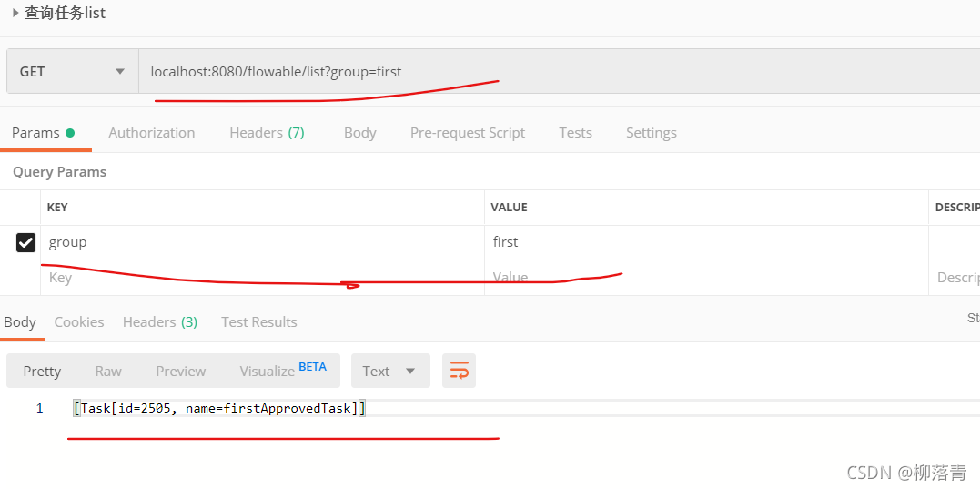Image resolution: width=980 pixels, height=489 pixels.
Task: Select the response Body tab
Action: [20, 322]
